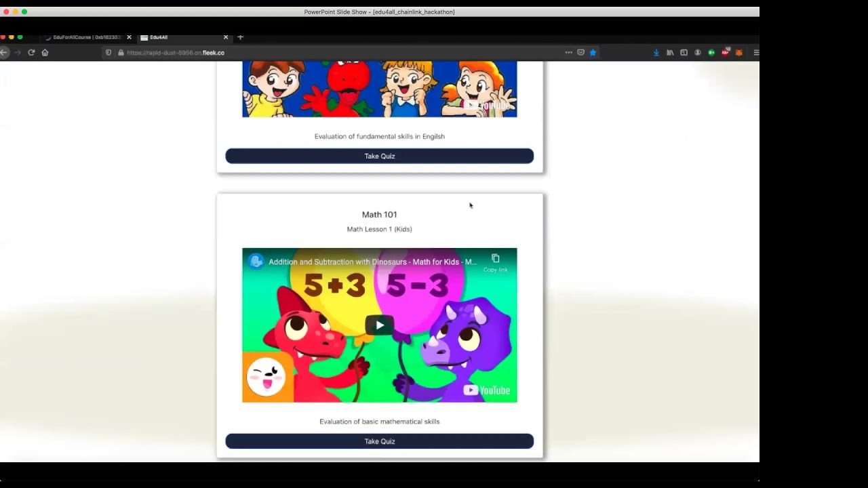The image size is (868, 488).
Task: Reload the page with the refresh icon
Action: 31,52
